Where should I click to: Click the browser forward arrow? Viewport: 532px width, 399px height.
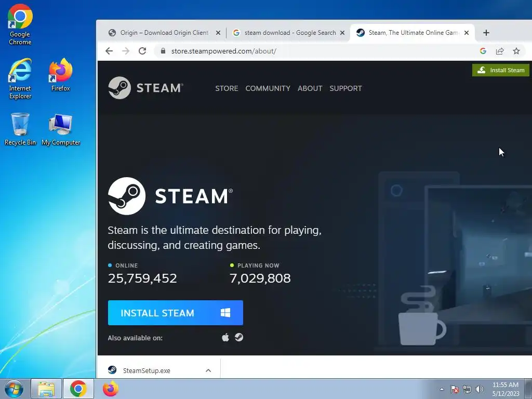click(x=126, y=51)
